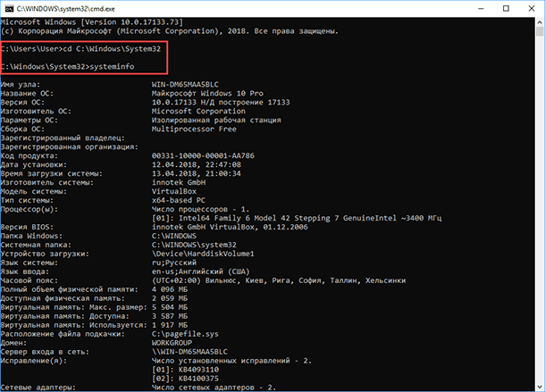
Task: Click the 'Устройство загрузки:' label
Action: 45,254
